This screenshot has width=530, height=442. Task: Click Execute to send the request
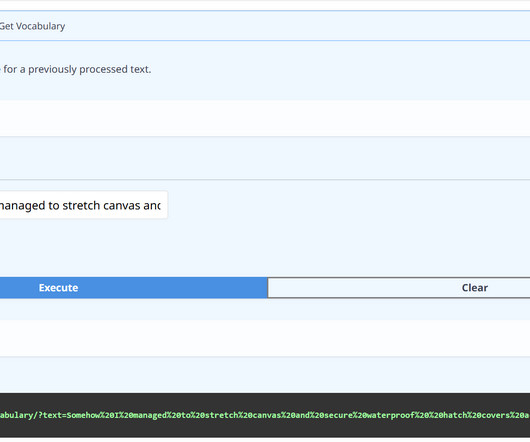tap(134, 288)
